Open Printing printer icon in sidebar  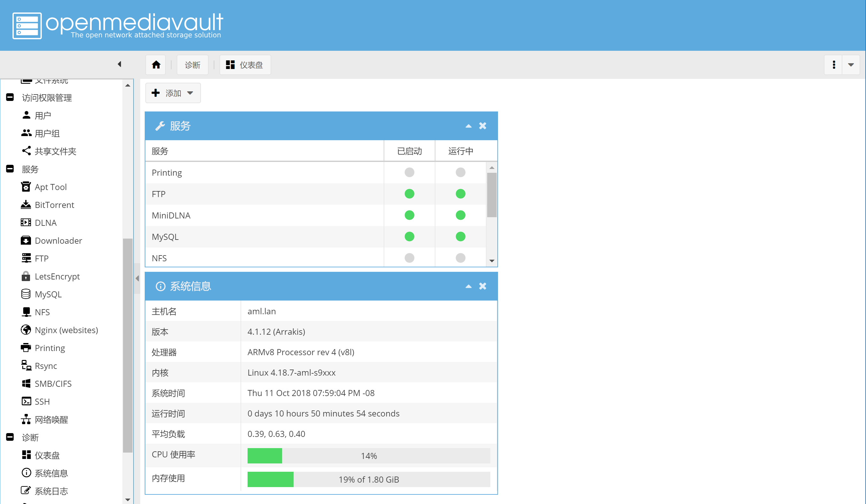tap(26, 348)
